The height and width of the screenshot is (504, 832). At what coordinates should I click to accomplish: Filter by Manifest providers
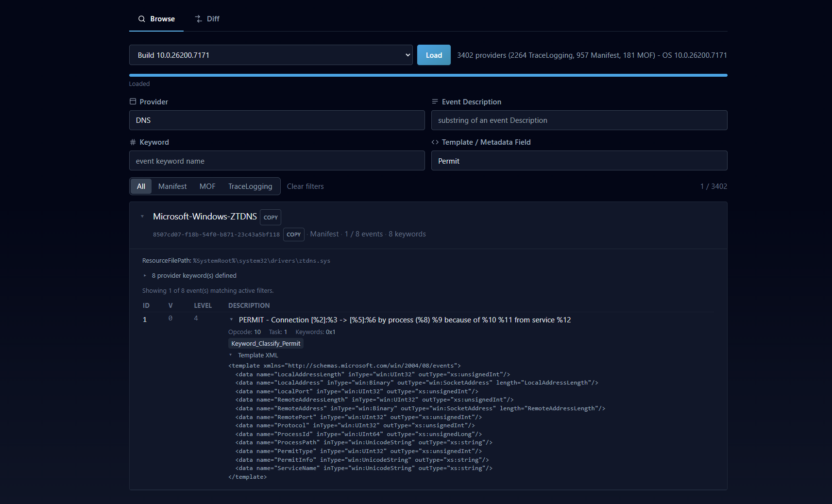pos(172,186)
